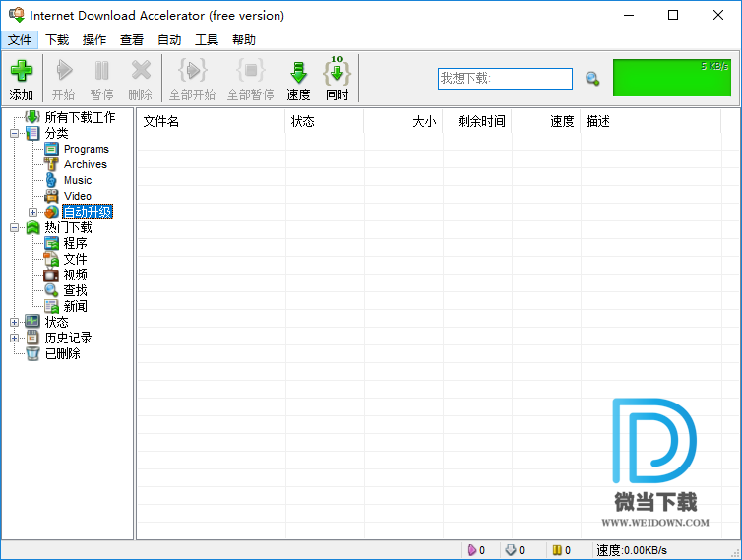Sort by the 描述 column header

[650, 122]
